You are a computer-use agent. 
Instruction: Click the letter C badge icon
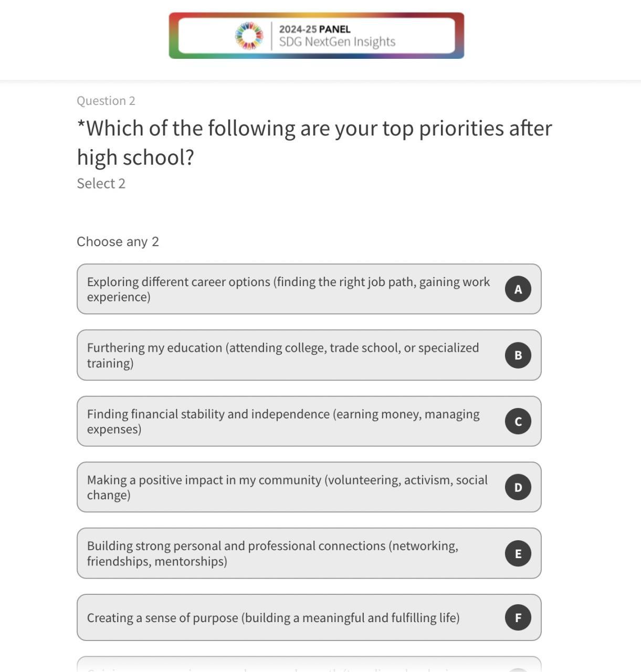(518, 422)
